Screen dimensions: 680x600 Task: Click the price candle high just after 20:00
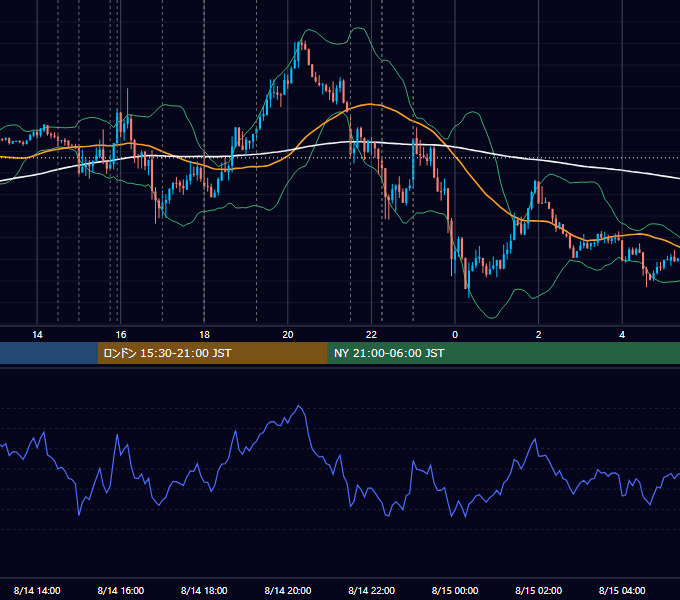pos(301,41)
